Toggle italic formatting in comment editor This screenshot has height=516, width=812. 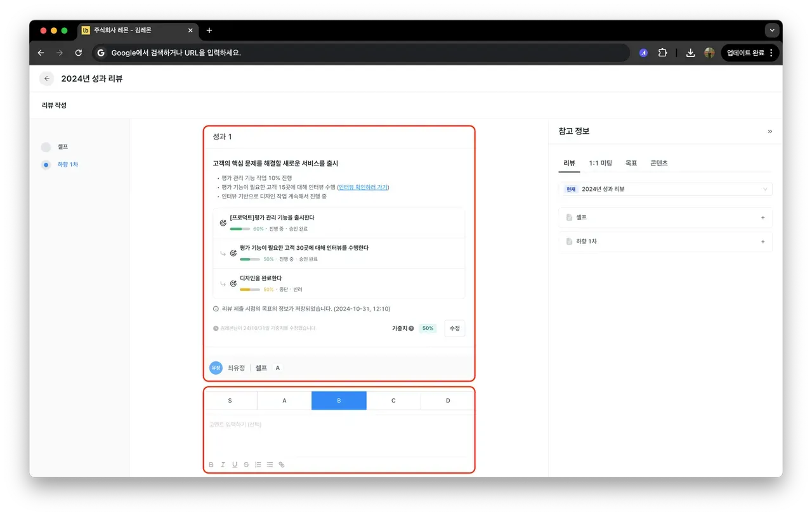[223, 465]
